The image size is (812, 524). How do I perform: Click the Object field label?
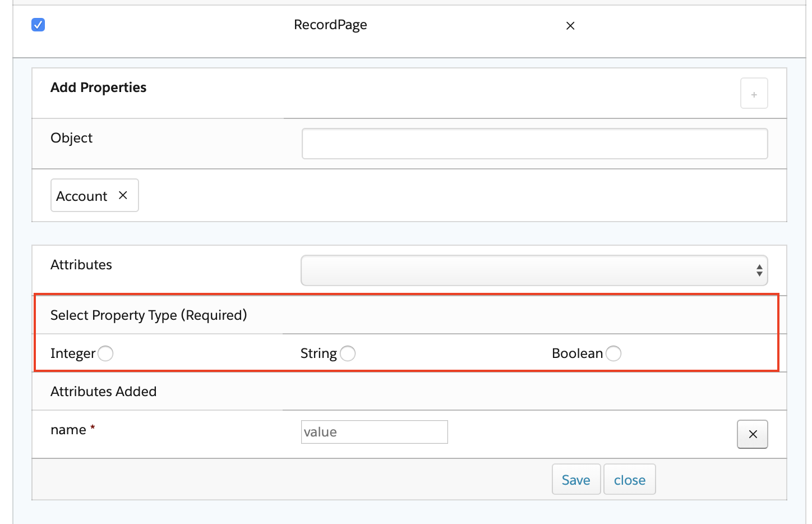[71, 138]
